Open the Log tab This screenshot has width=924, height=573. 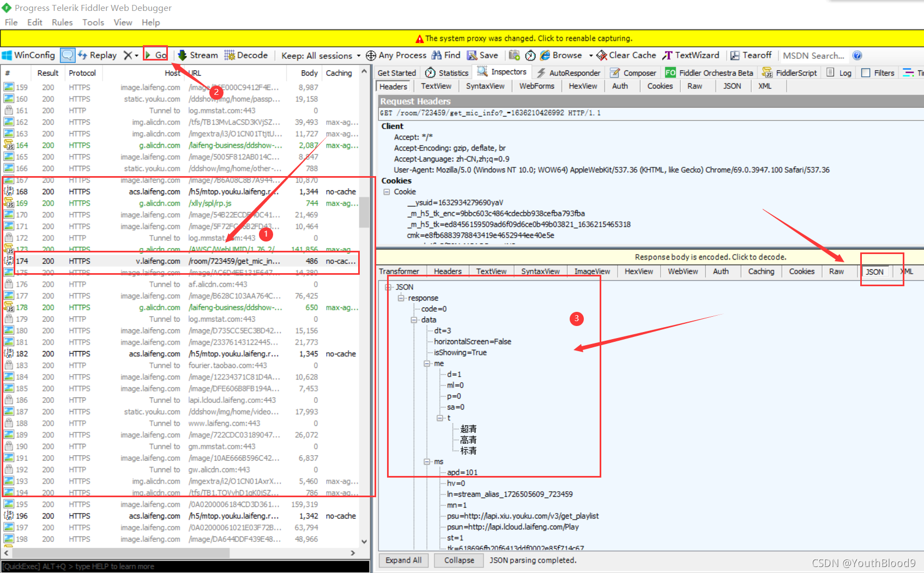click(x=839, y=73)
